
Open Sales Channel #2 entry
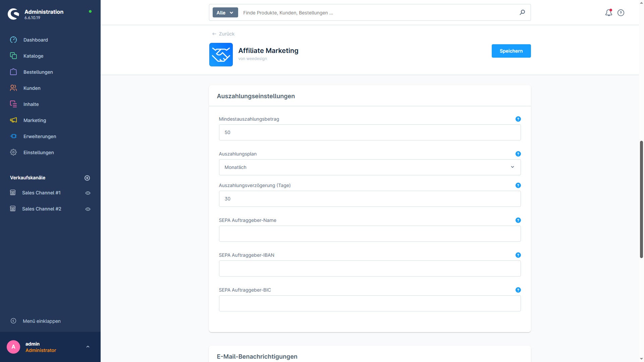pos(42,209)
